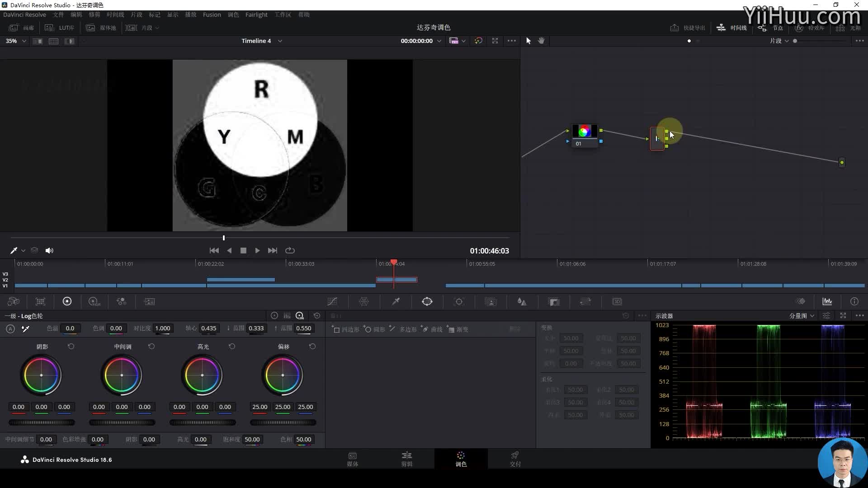The width and height of the screenshot is (868, 488).
Task: Open the 媒体池 media pool panel
Action: click(101, 28)
